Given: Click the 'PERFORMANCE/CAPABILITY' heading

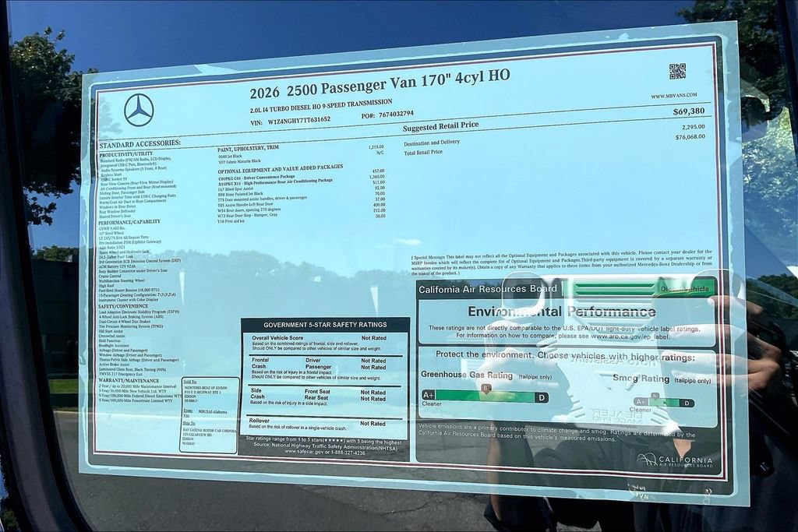Looking at the screenshot, I should click(129, 222).
